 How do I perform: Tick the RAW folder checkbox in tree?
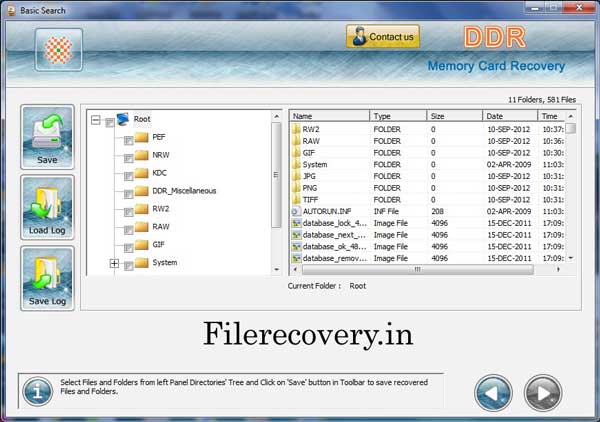coord(129,230)
